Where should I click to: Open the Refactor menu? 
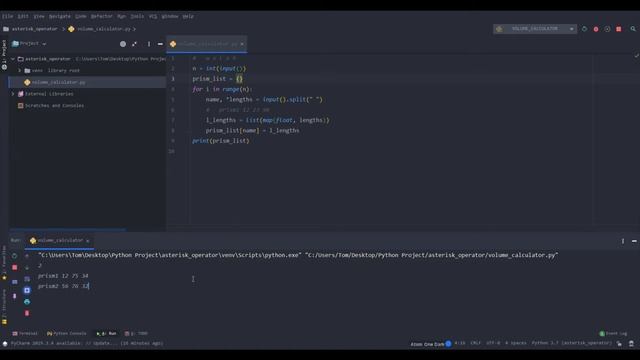pyautogui.click(x=101, y=16)
